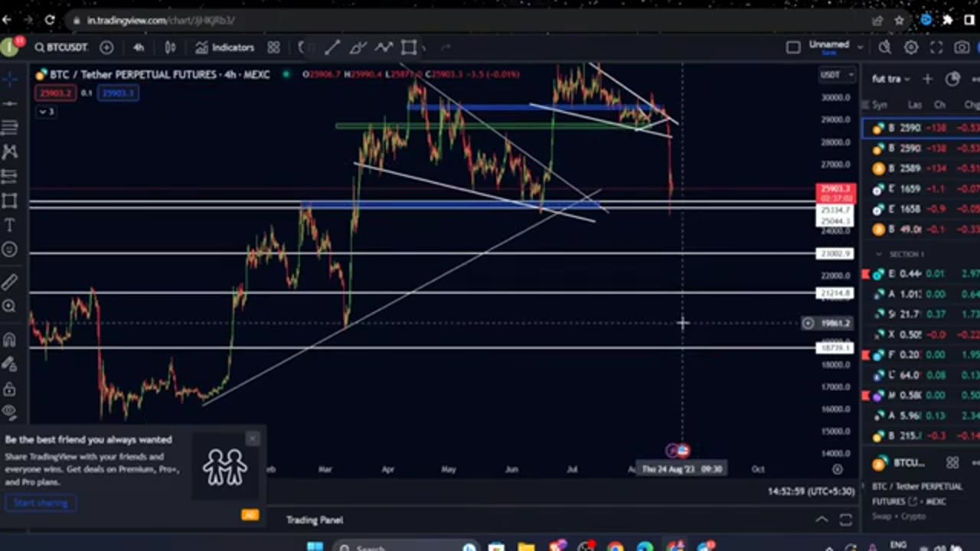Click the red sell price 25903.2 button

coord(55,93)
